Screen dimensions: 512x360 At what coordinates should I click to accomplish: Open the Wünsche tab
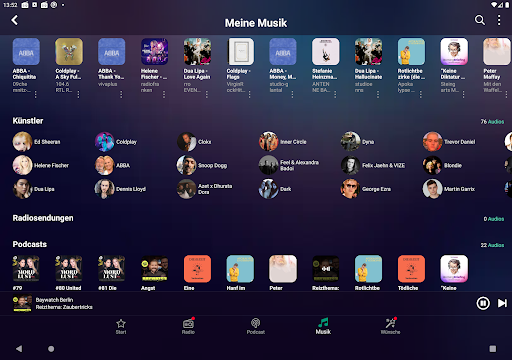coord(391,326)
